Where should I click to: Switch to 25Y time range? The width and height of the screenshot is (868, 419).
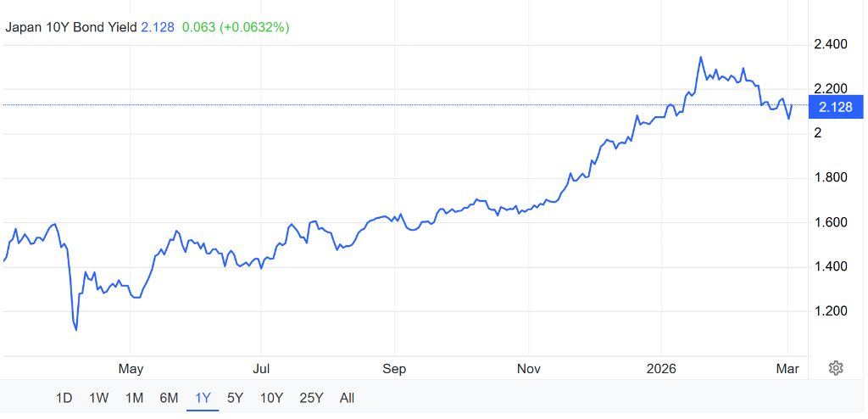point(311,398)
